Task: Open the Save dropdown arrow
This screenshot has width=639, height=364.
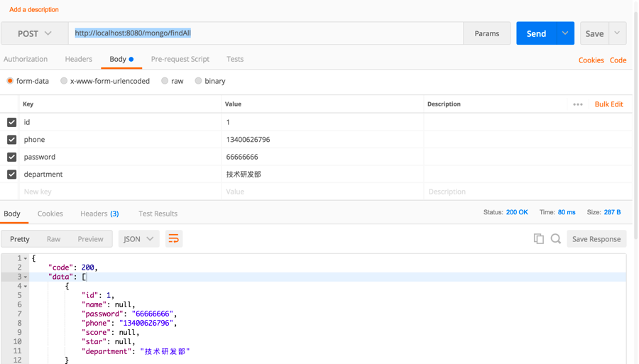Action: [617, 33]
